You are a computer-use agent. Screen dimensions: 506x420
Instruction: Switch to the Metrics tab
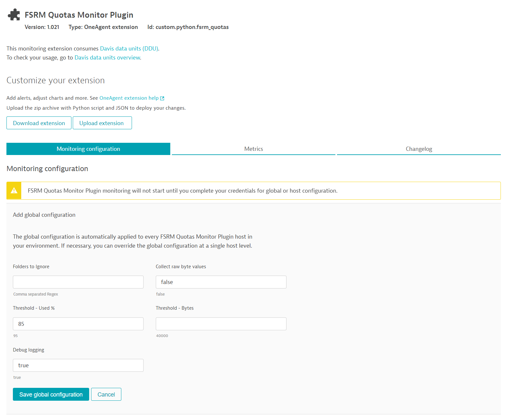[x=254, y=149]
